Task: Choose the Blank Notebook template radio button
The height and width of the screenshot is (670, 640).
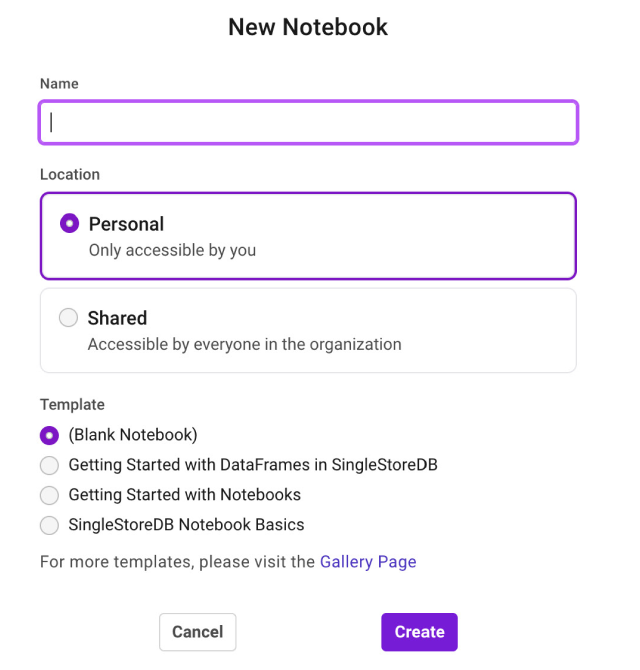Action: pos(49,435)
